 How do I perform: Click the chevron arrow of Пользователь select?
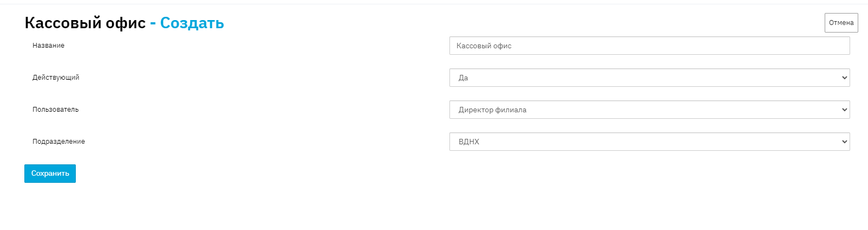(x=844, y=110)
